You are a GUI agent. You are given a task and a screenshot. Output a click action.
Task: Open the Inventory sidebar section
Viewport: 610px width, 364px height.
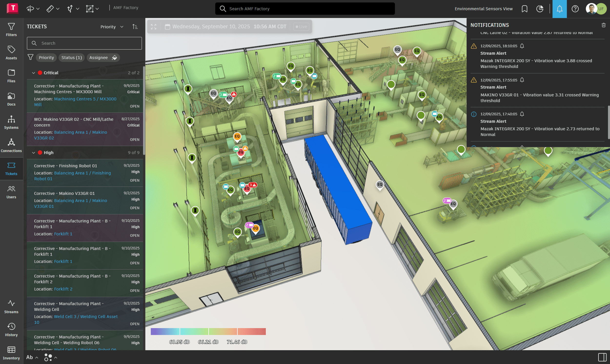point(11,353)
